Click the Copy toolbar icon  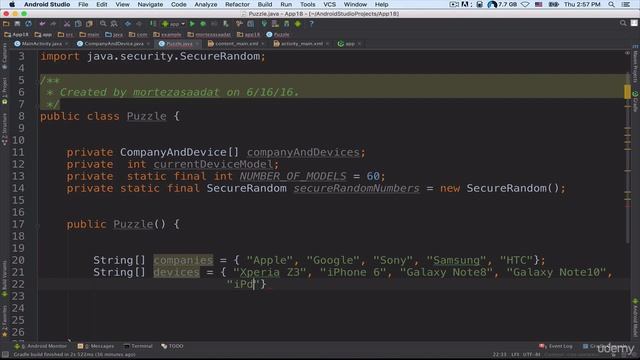click(78, 24)
